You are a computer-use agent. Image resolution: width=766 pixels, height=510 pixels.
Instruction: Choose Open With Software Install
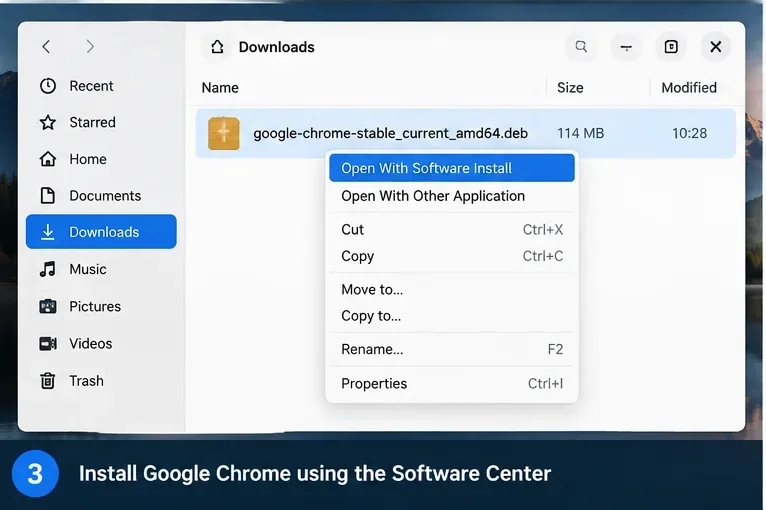tap(452, 168)
